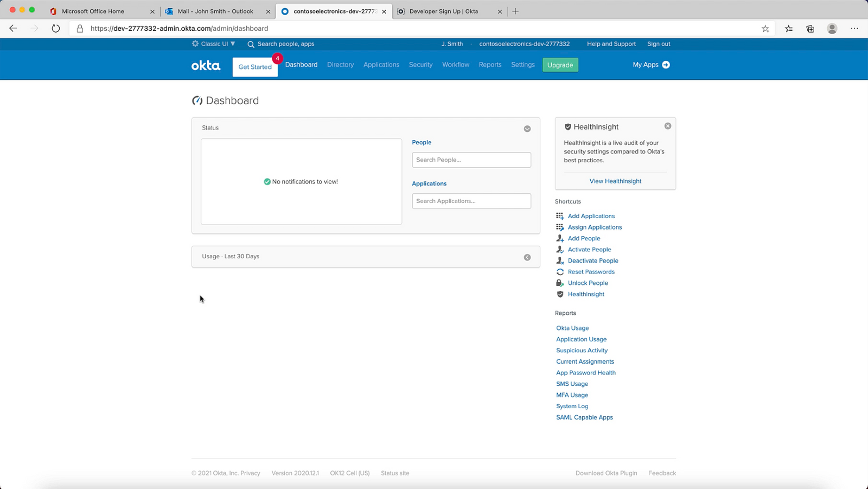The width and height of the screenshot is (868, 489).
Task: Select the Add Applications shortcut icon
Action: [x=560, y=215]
